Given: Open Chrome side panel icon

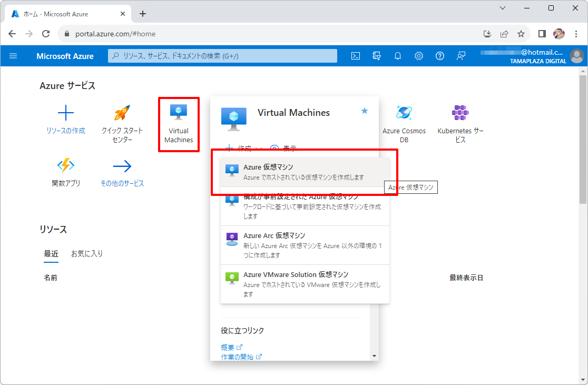Looking at the screenshot, I should 542,34.
